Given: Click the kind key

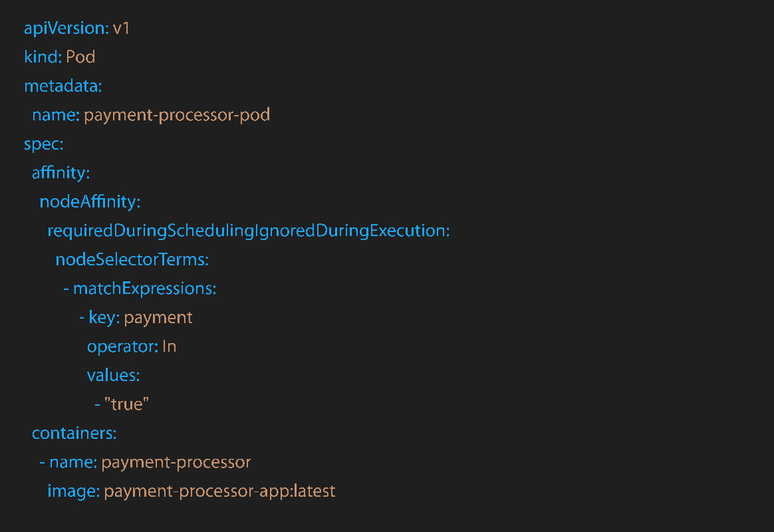Looking at the screenshot, I should coord(43,57).
